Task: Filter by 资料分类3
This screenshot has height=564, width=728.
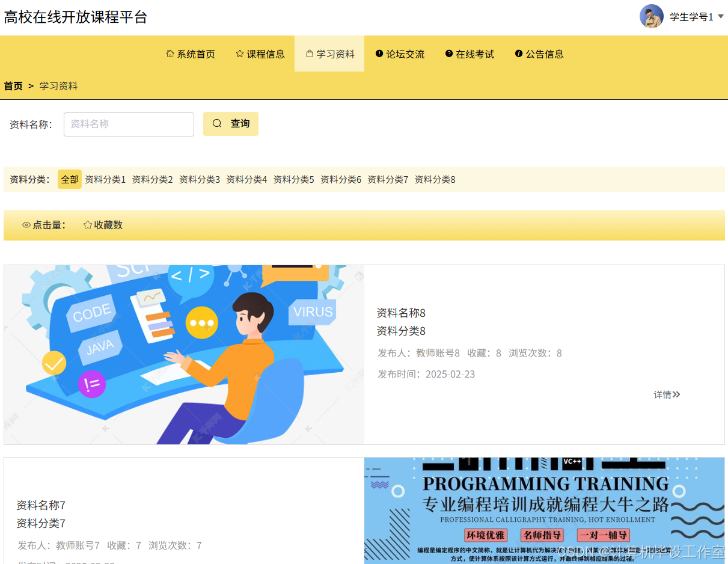Action: [200, 179]
